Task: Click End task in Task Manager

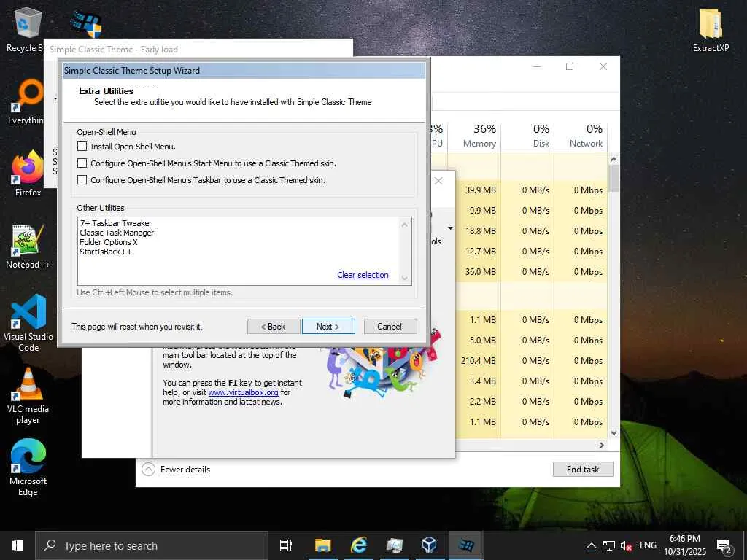Action: 583,469
